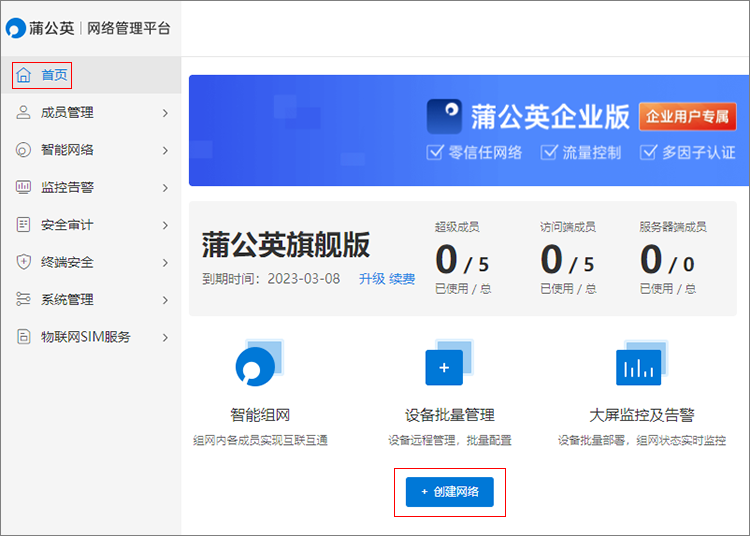750x536 pixels.
Task: Click the 网络管理平台 header text
Action: [129, 28]
